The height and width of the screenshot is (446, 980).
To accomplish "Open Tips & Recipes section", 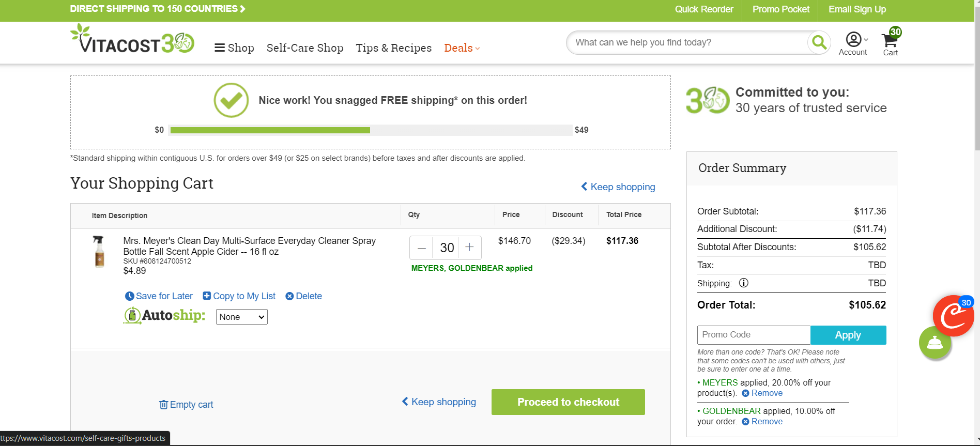I will [394, 48].
